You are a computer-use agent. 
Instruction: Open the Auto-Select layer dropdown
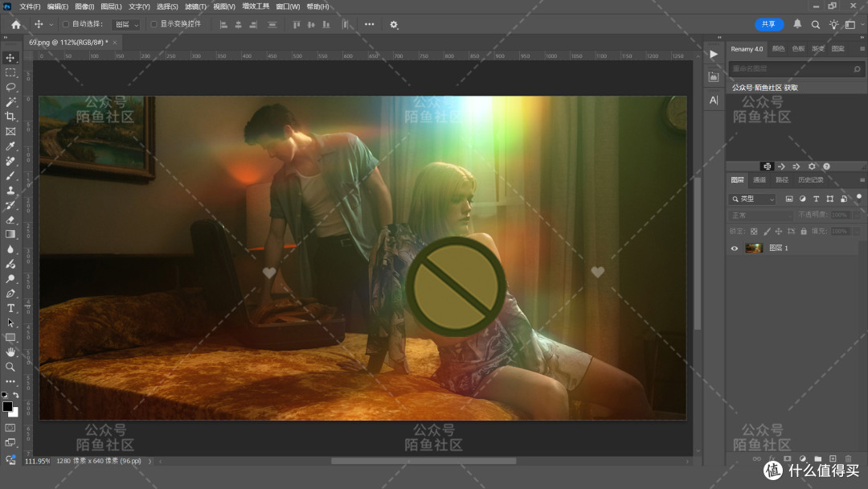tap(126, 24)
